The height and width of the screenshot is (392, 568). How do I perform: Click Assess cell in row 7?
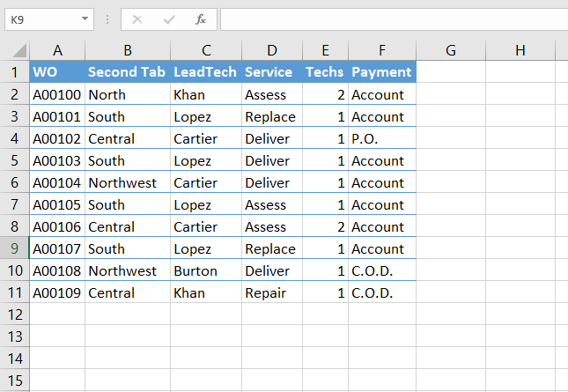[x=272, y=204]
